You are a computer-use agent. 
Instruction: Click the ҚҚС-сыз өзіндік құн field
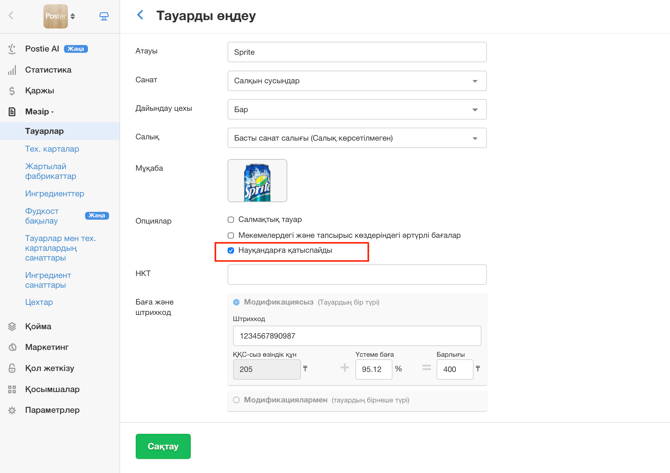tap(267, 369)
